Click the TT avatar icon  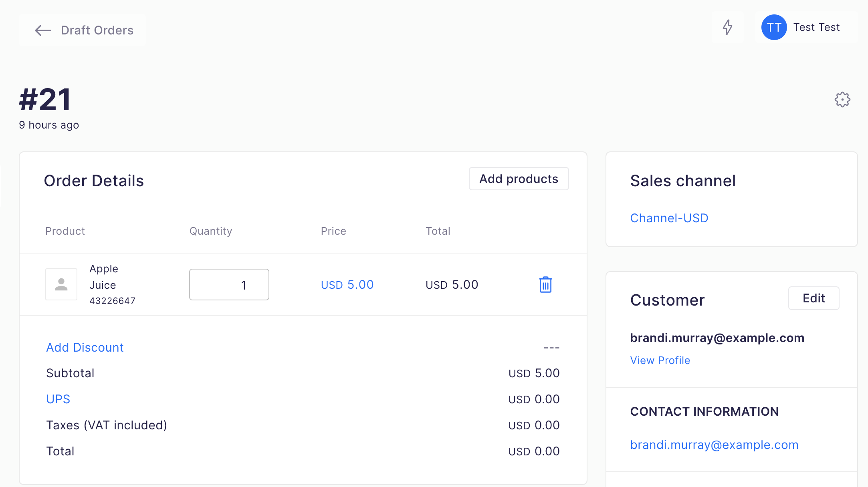773,27
